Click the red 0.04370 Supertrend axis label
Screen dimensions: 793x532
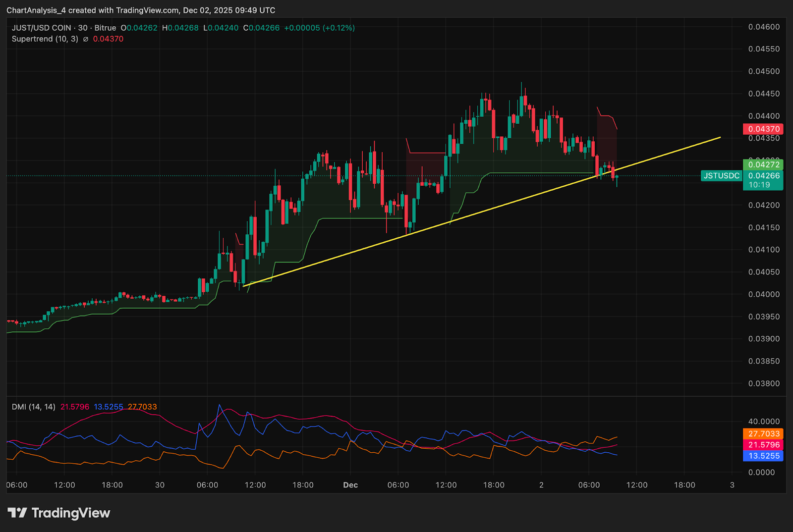pos(763,129)
